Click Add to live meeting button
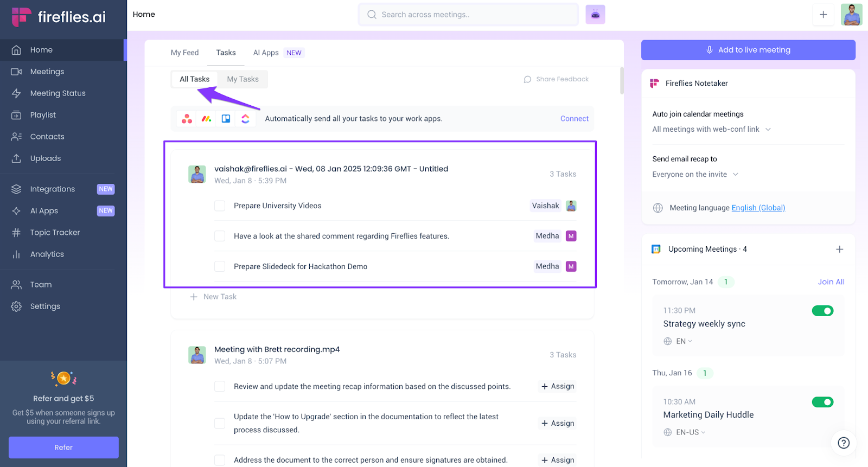Viewport: 868px width, 467px height. click(x=748, y=50)
